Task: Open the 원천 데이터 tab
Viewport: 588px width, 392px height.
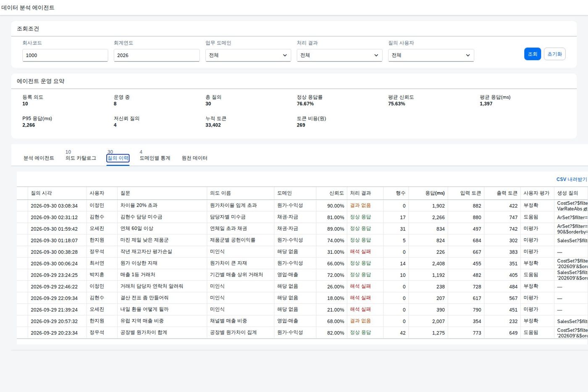Action: tap(194, 158)
